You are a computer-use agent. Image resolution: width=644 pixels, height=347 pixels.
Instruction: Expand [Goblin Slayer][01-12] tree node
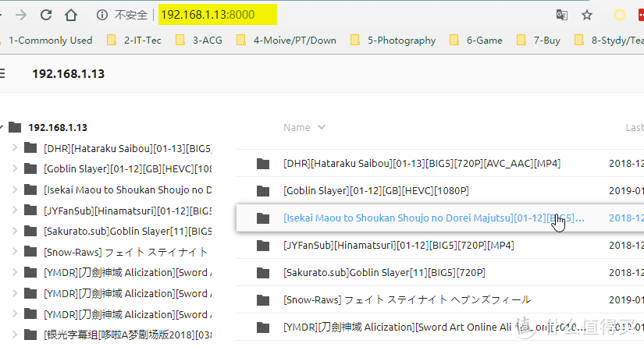tap(15, 168)
